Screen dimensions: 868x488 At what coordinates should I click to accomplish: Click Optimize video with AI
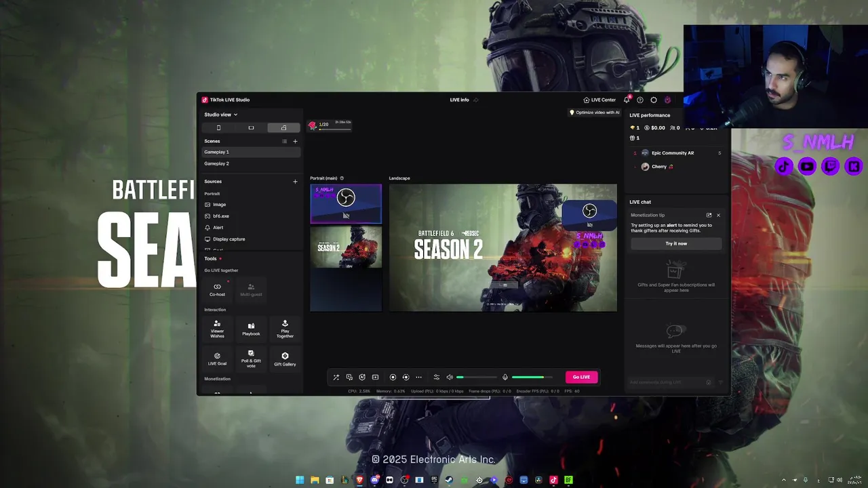(x=594, y=113)
